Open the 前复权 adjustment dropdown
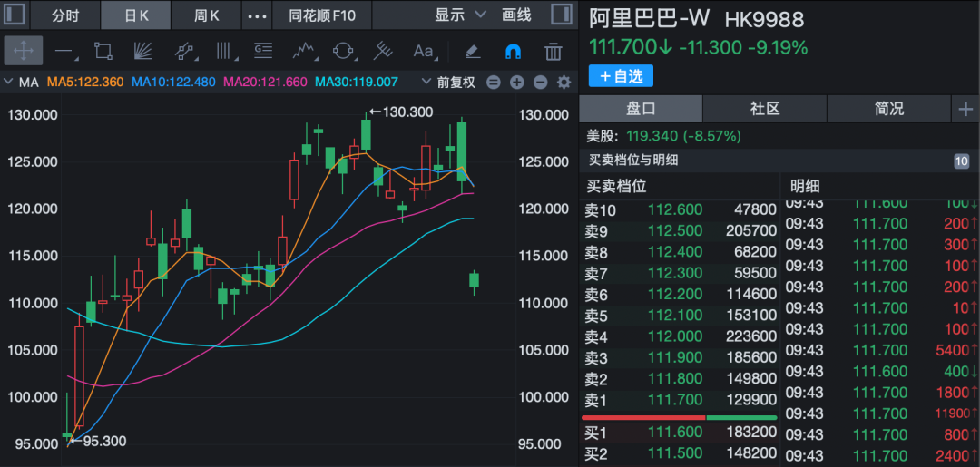The image size is (980, 467). click(x=450, y=83)
